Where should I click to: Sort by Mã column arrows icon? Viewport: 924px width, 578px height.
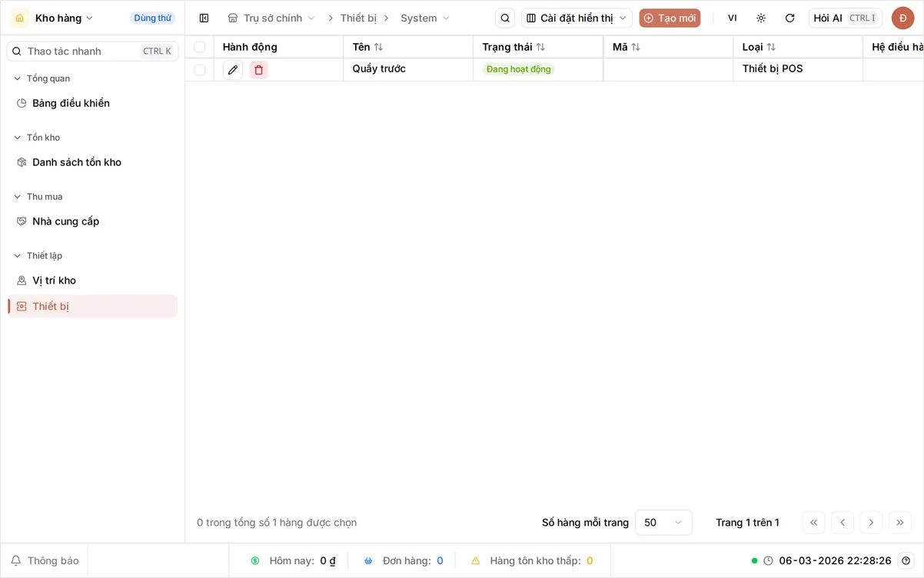[636, 47]
